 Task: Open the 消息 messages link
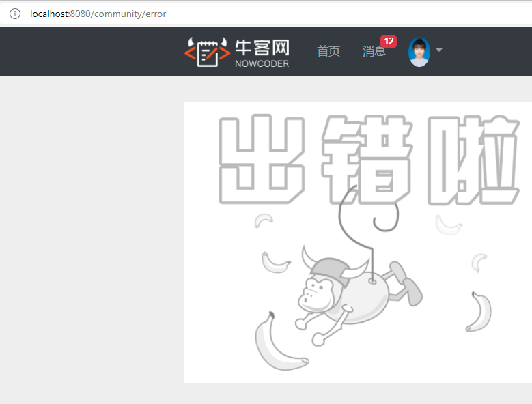coord(374,51)
